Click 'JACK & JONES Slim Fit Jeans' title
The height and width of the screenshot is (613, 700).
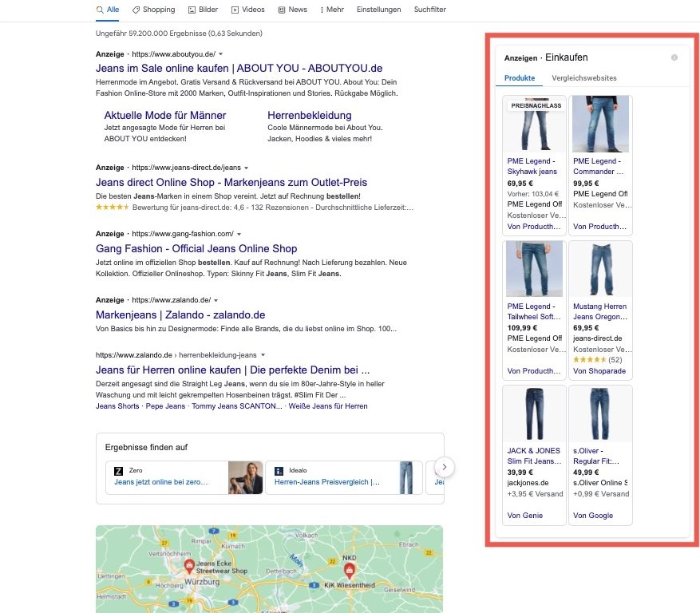[534, 457]
